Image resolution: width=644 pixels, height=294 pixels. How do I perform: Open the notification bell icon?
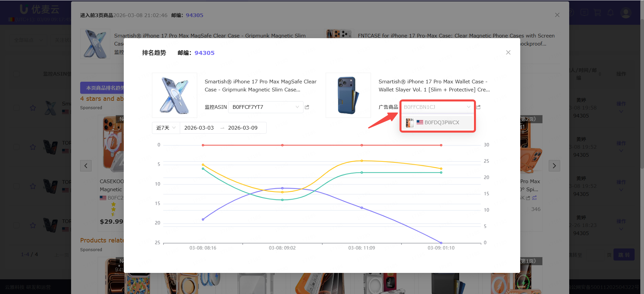[610, 13]
